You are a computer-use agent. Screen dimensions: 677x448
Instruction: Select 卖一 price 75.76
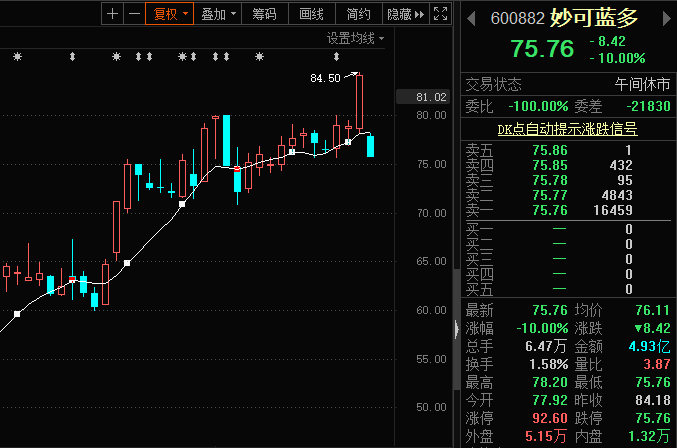click(550, 210)
